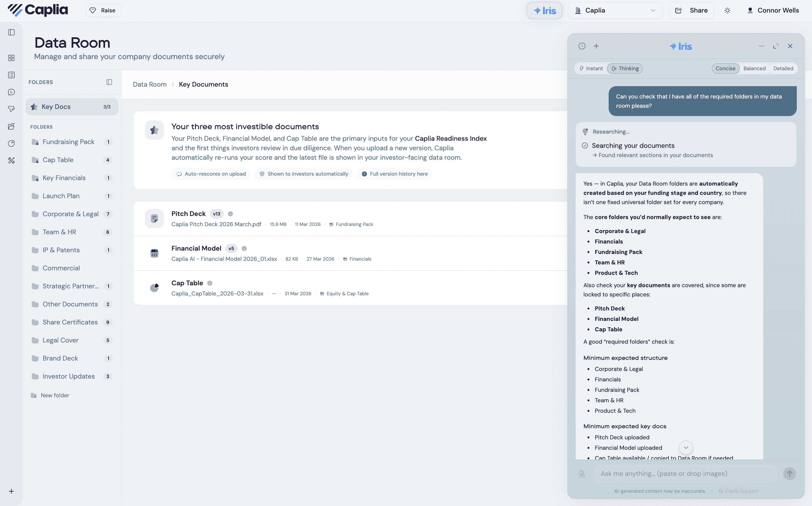Image resolution: width=812 pixels, height=506 pixels.
Task: Open the pie chart icon in left rail
Action: (11, 143)
